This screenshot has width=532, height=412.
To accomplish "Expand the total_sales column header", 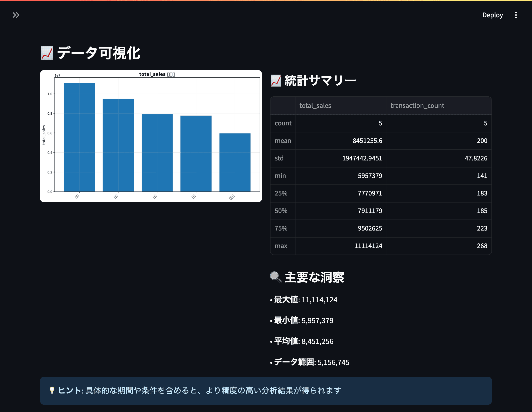I will 315,105.
